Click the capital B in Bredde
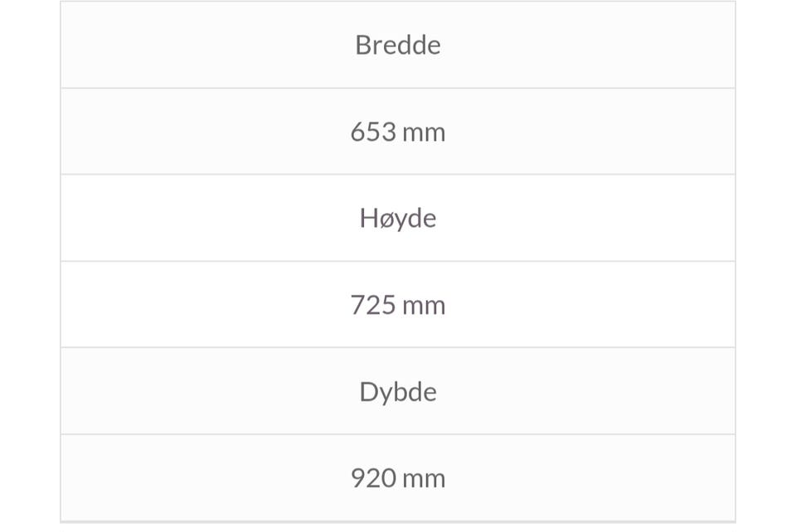This screenshot has height=532, width=796. (x=363, y=45)
